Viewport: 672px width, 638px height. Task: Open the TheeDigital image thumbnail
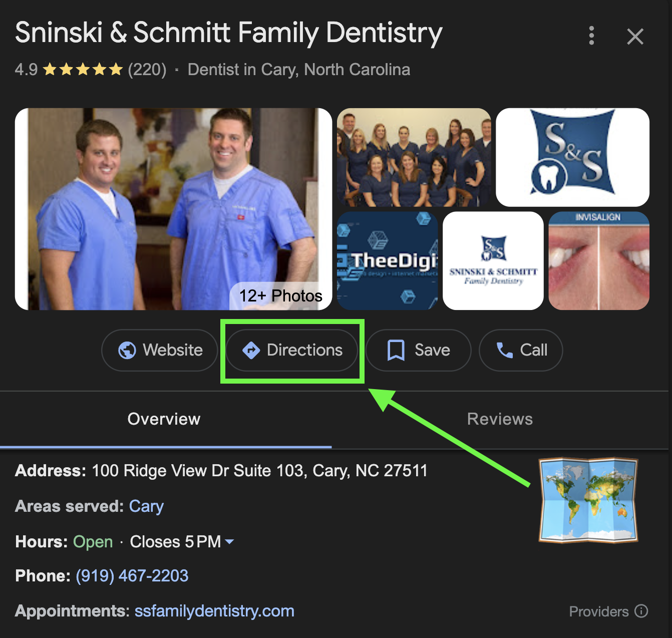tap(387, 260)
